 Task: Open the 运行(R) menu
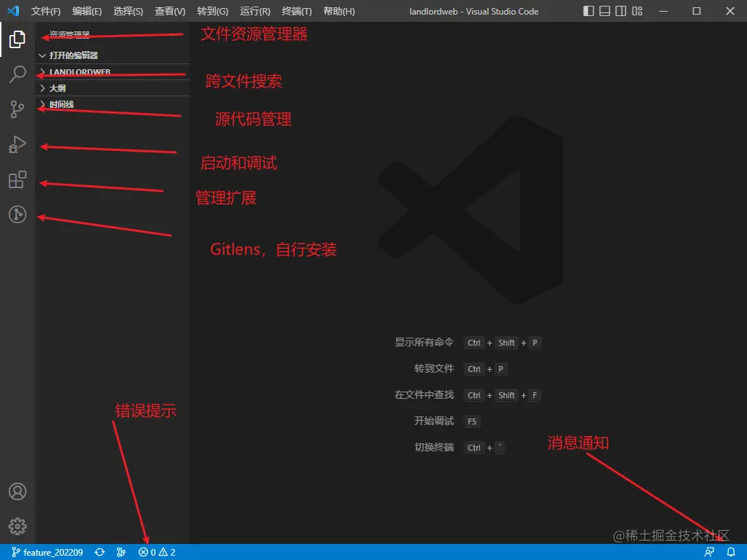(x=255, y=11)
